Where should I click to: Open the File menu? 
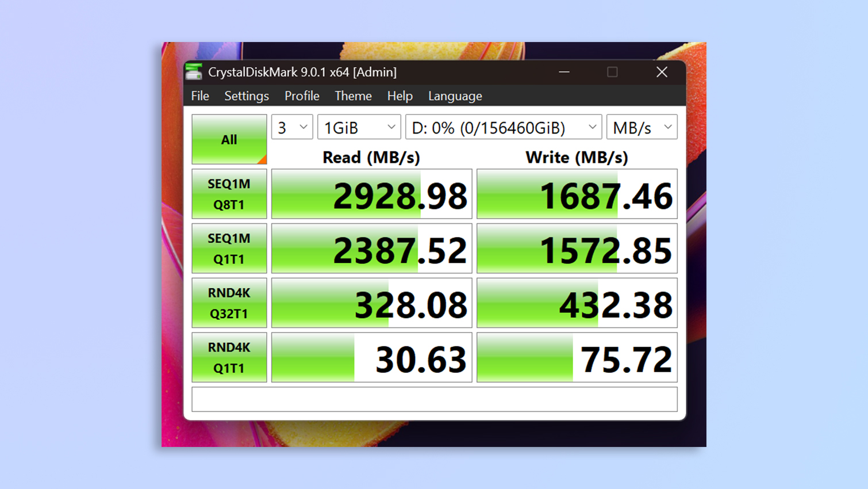pos(200,96)
